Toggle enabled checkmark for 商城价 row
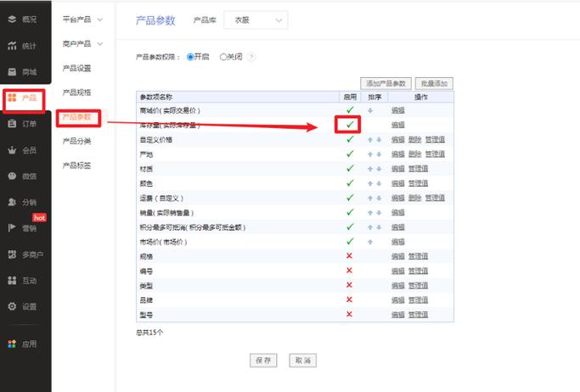This screenshot has height=392, width=580. [350, 109]
